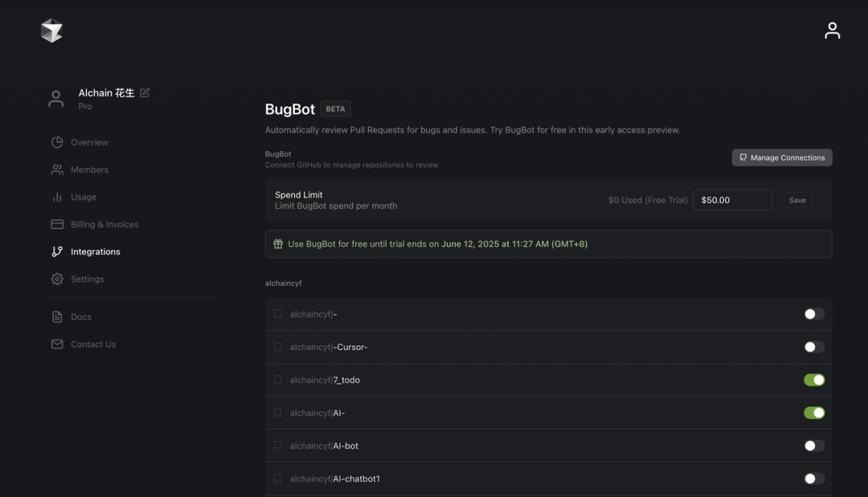Save the spend limit value
The image size is (868, 497).
(797, 200)
